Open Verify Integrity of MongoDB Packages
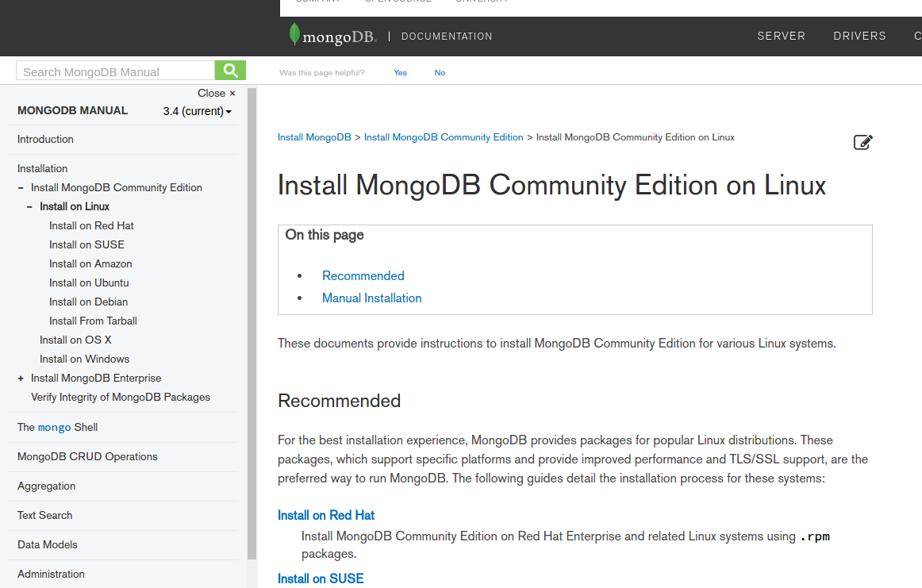 coord(121,397)
